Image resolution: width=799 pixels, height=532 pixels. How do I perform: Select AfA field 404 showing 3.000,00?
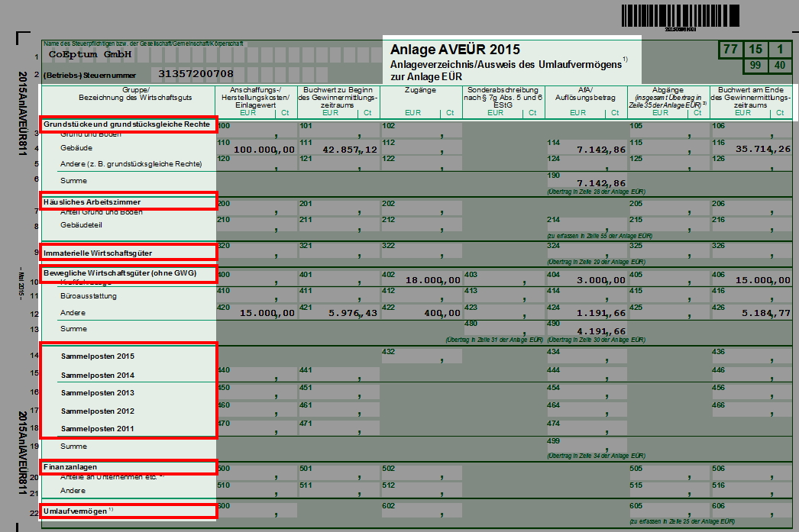(585, 280)
